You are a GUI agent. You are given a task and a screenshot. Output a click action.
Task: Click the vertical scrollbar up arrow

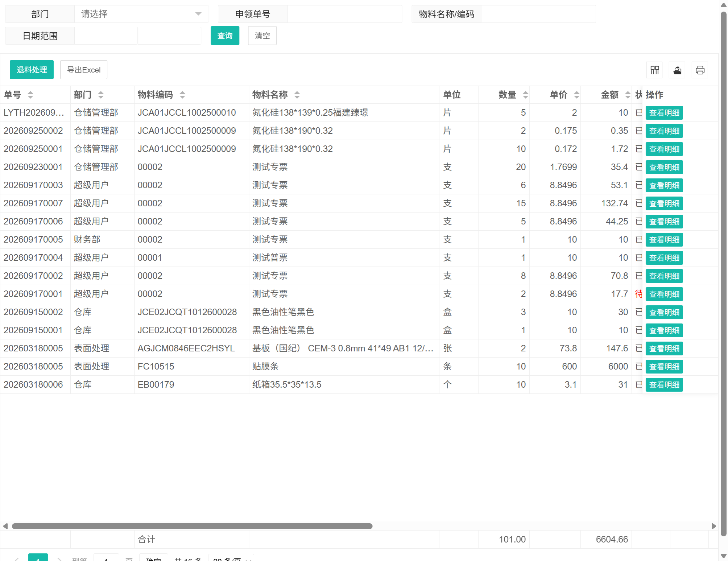click(723, 4)
